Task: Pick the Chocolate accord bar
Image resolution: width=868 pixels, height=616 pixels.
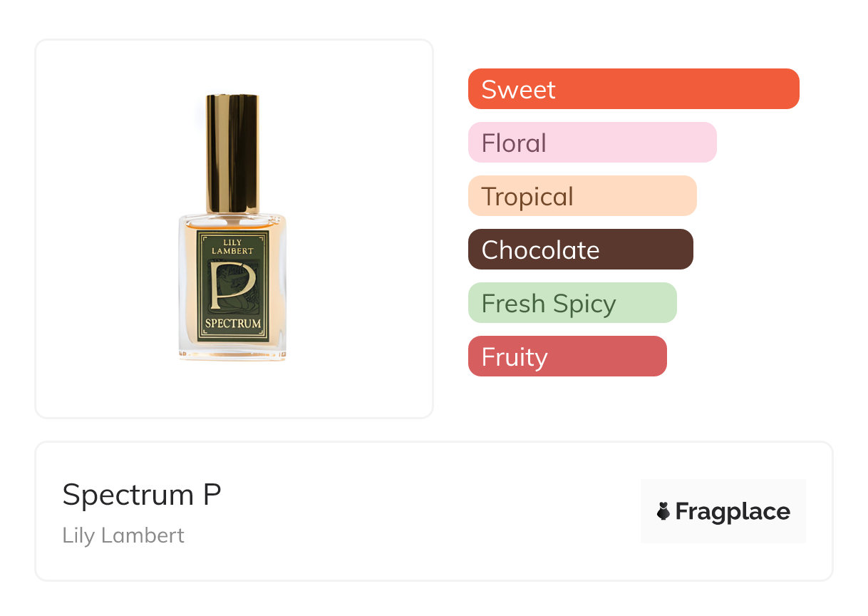Action: 580,250
